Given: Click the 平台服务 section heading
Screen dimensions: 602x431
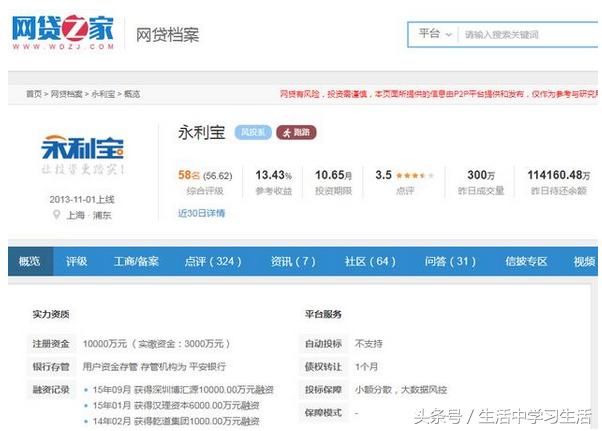Looking at the screenshot, I should pos(323,314).
